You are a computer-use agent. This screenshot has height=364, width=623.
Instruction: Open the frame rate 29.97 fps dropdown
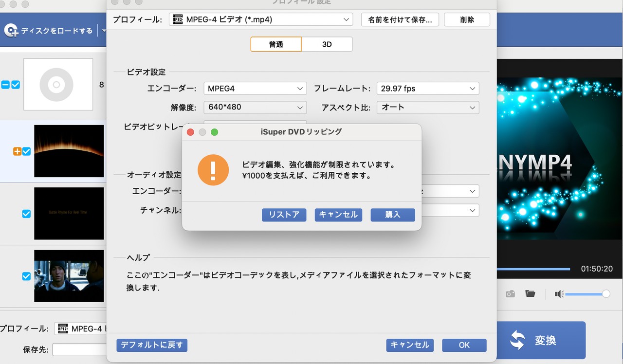tap(428, 89)
